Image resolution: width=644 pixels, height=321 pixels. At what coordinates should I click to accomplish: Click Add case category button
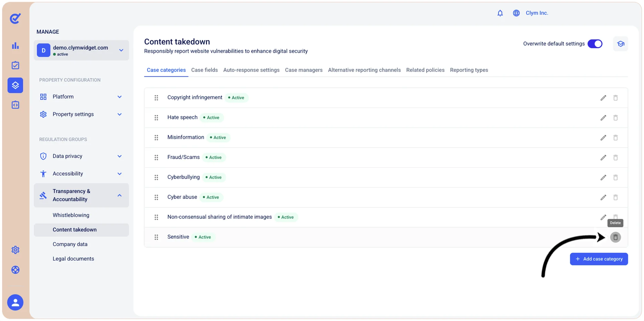599,259
